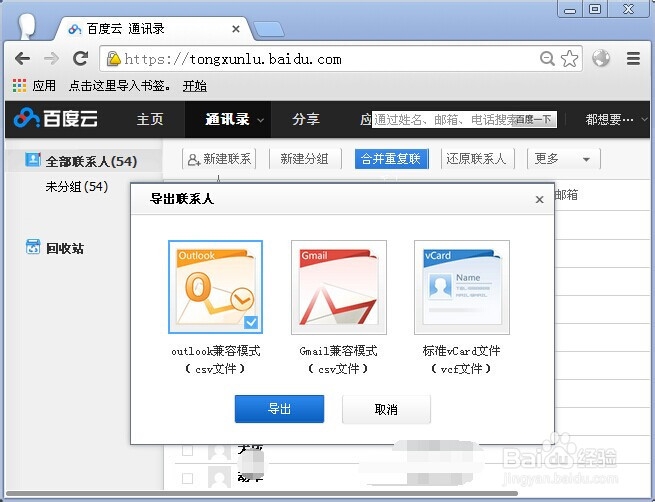This screenshot has width=655, height=502.
Task: Click the 开始 link in bookmarks bar
Action: pos(195,86)
